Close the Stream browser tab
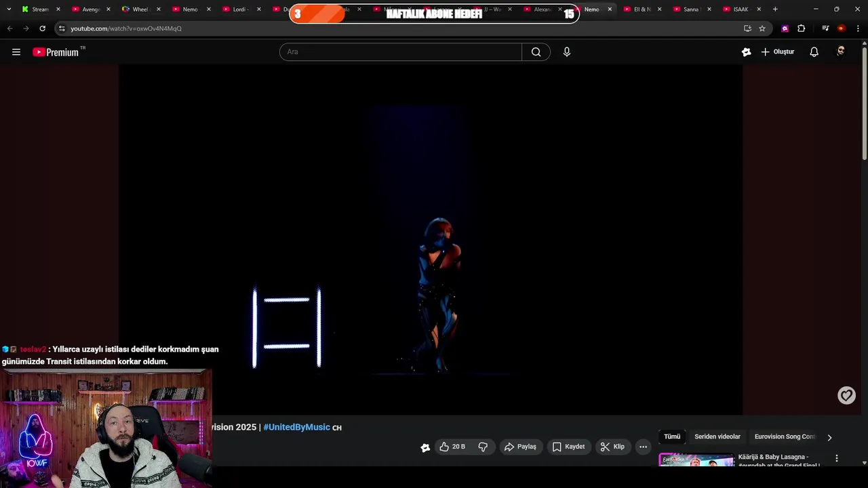This screenshot has height=488, width=868. [58, 9]
